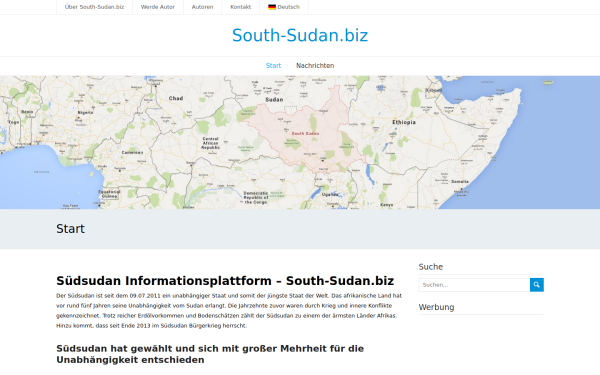Image resolution: width=600 pixels, height=375 pixels.
Task: Click into the Suchen search field
Action: pyautogui.click(x=474, y=285)
